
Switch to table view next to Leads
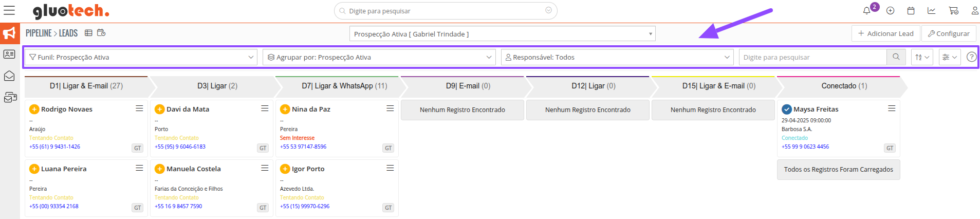coord(88,33)
